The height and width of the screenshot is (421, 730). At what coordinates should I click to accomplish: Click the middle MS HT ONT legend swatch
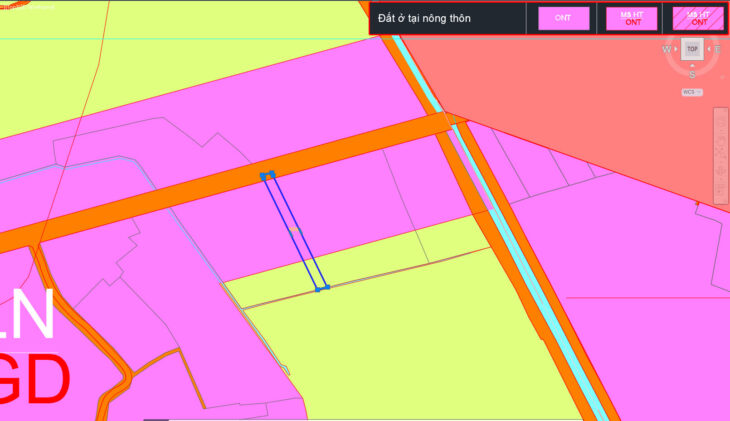tap(631, 18)
